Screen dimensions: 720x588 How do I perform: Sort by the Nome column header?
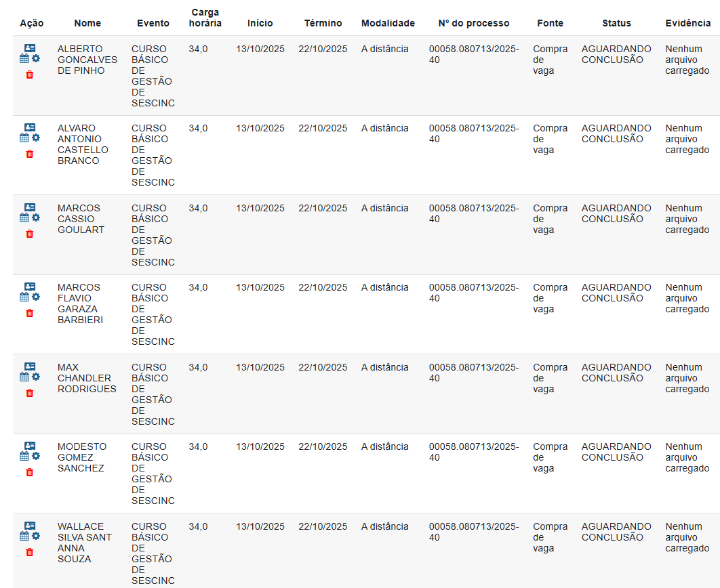(87, 23)
